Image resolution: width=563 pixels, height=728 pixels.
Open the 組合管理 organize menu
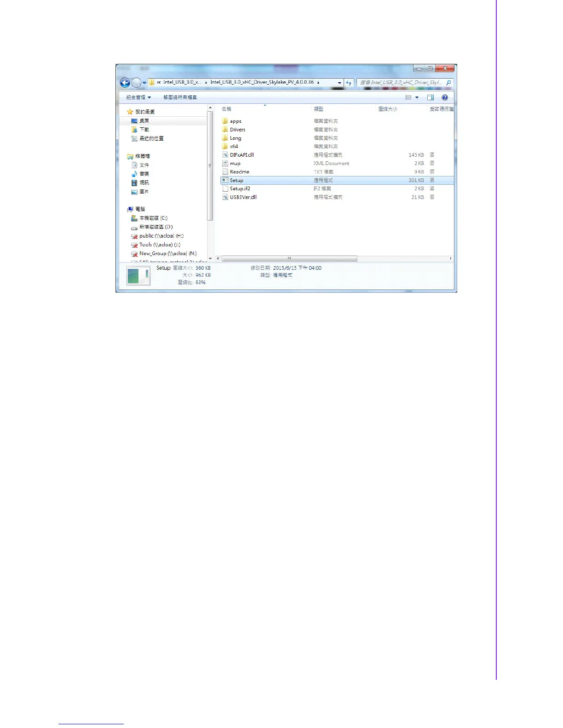(138, 97)
